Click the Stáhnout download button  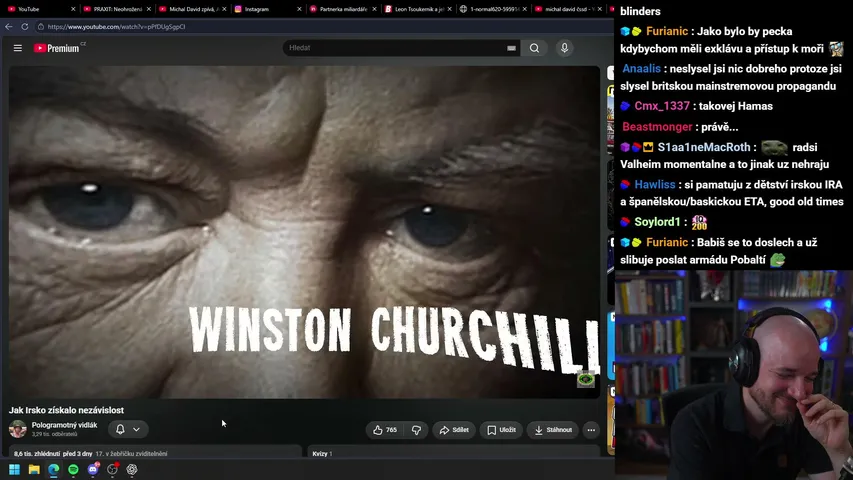pyautogui.click(x=553, y=430)
